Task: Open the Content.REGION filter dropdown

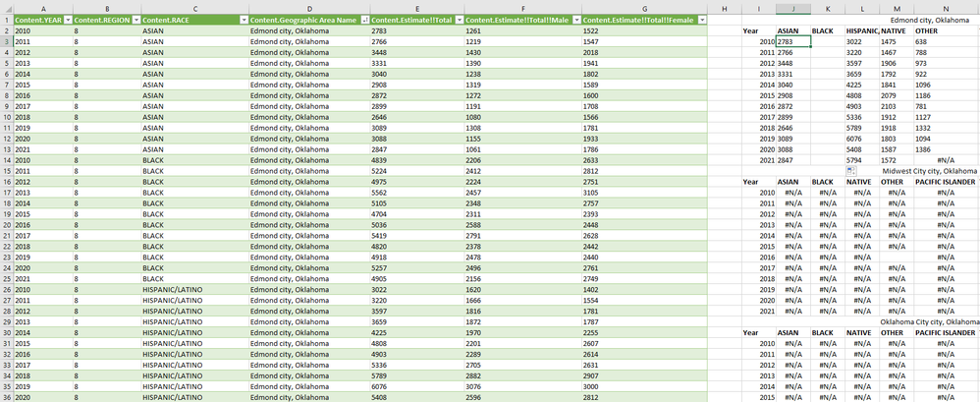Action: pyautogui.click(x=136, y=20)
